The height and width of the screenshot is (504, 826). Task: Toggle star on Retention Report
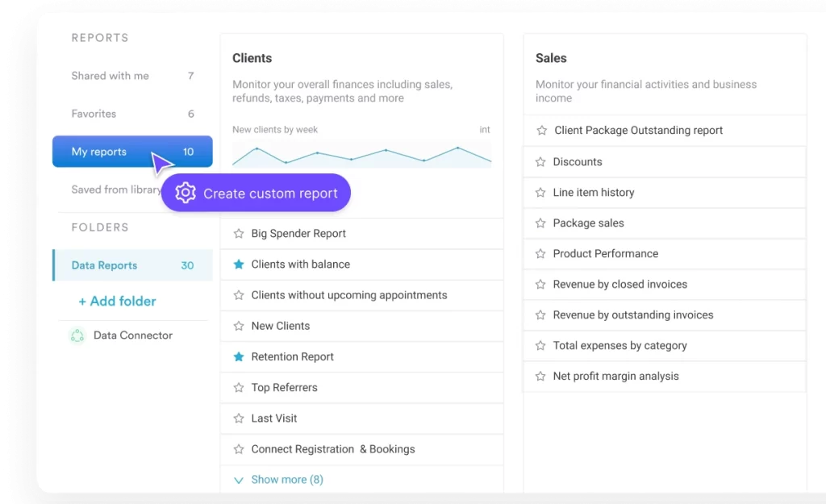pos(239,356)
